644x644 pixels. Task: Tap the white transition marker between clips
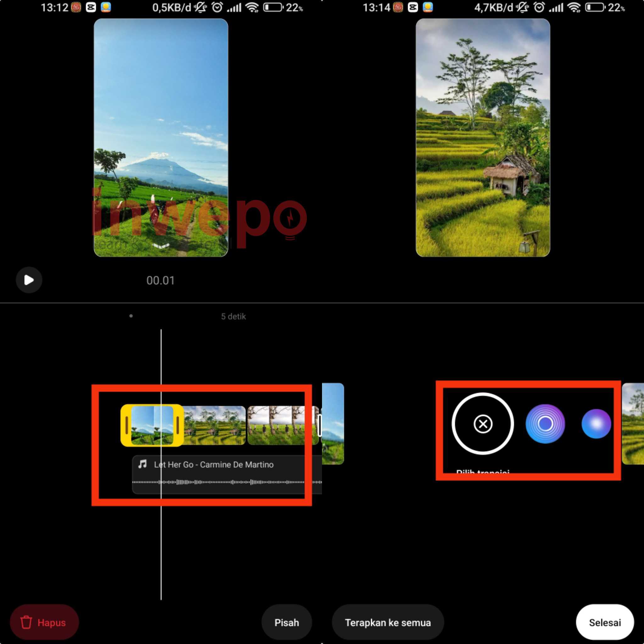click(x=319, y=425)
